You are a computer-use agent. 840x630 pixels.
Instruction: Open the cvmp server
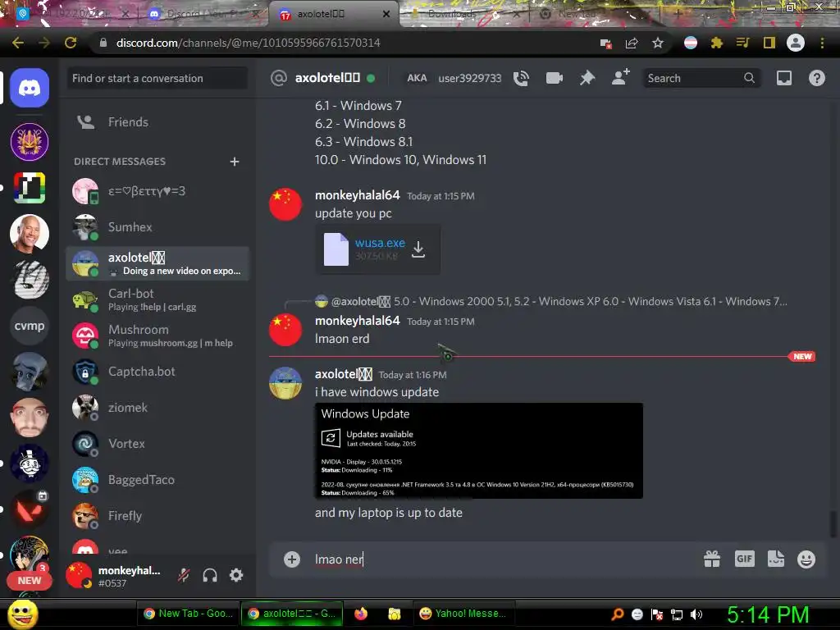pyautogui.click(x=30, y=326)
